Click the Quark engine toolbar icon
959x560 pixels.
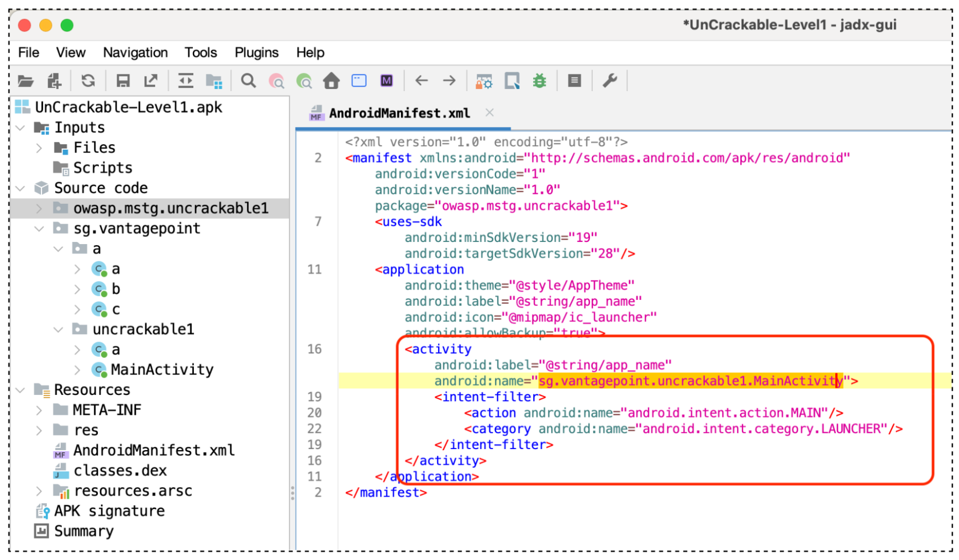[512, 81]
